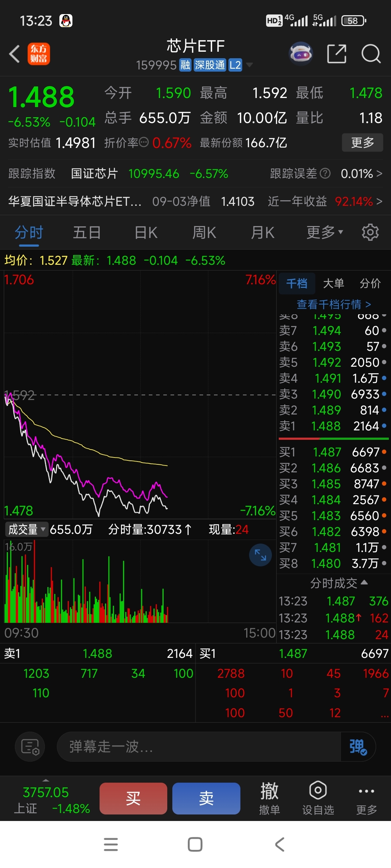This screenshot has width=391, height=868.
Task: Switch to the 五日 tab
Action: tap(87, 232)
